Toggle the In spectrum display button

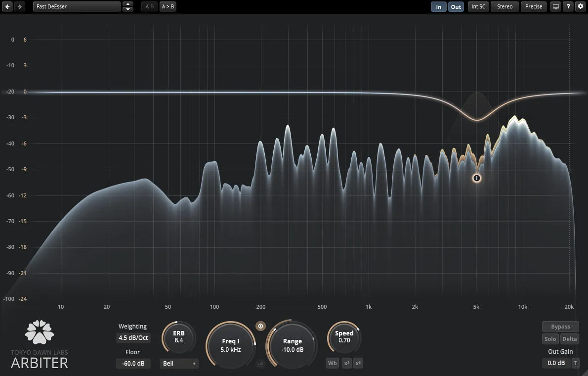pos(438,6)
